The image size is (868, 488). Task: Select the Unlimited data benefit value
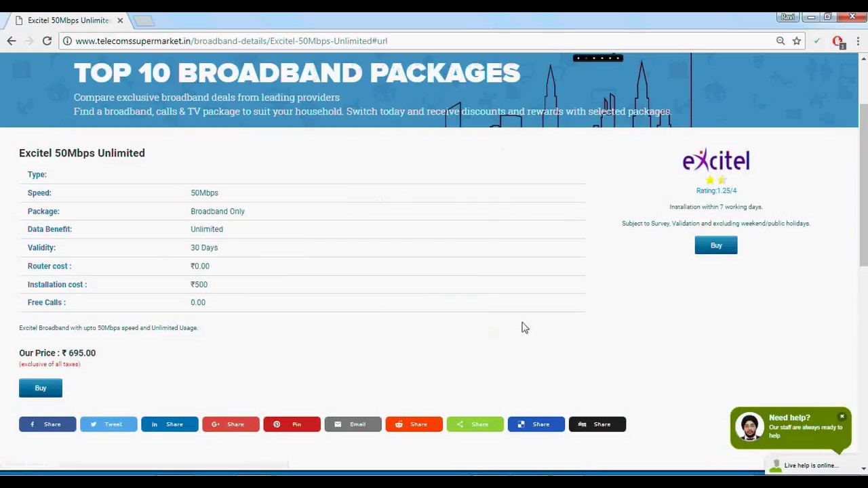coord(207,229)
